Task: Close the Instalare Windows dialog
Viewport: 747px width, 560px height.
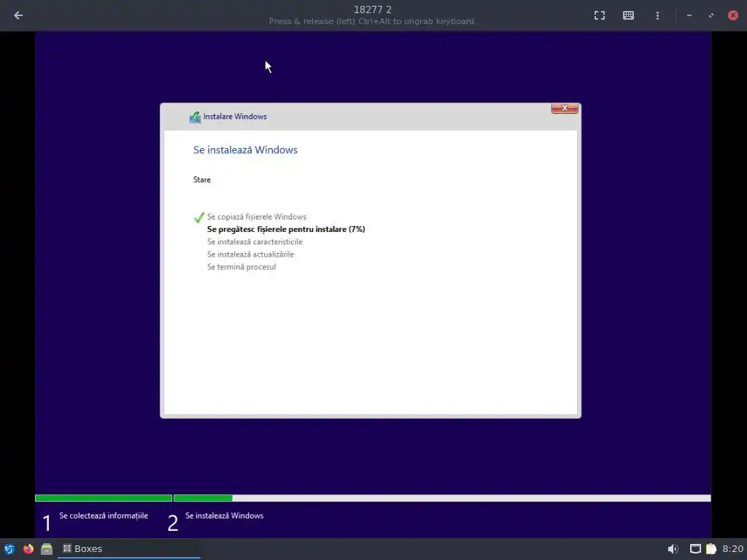Action: point(565,108)
